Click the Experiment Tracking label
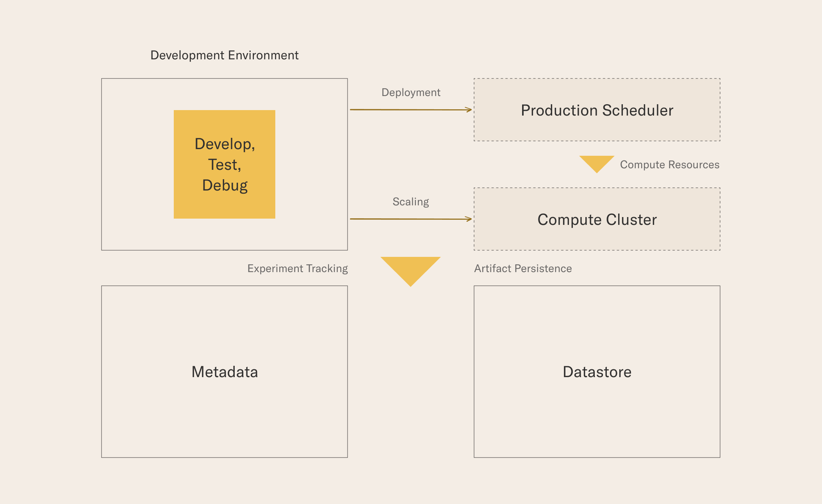This screenshot has width=822, height=504. point(298,269)
